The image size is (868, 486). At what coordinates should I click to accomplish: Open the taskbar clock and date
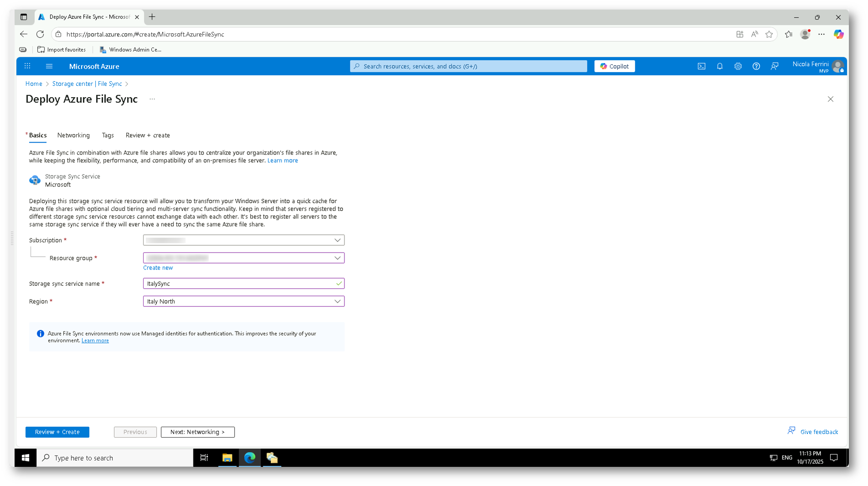click(x=810, y=458)
